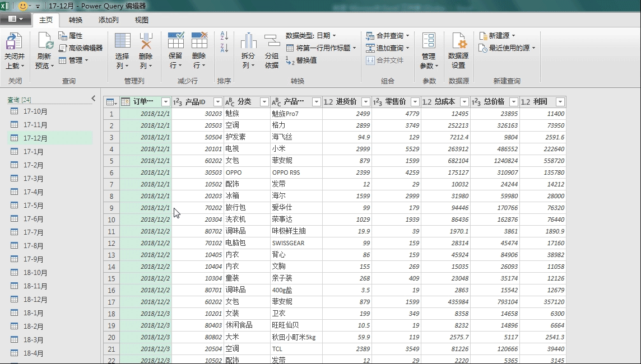
Task: Open the filter dropdown on 利润 column
Action: [560, 102]
